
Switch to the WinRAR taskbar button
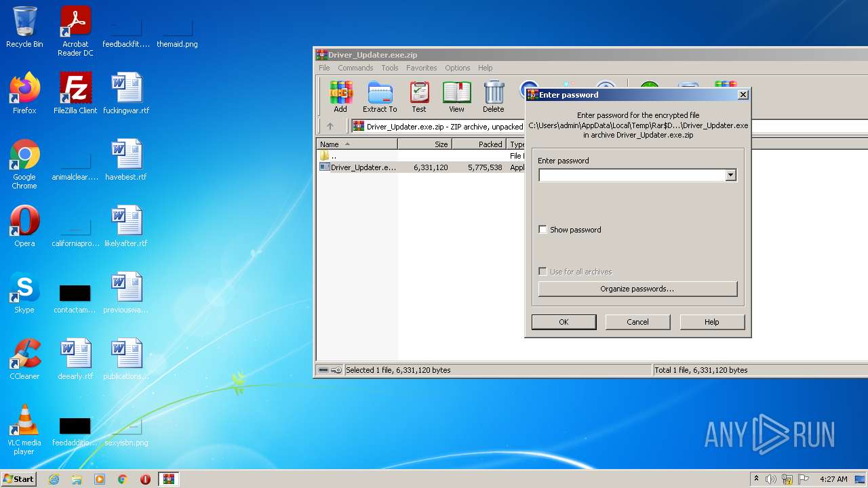click(169, 479)
